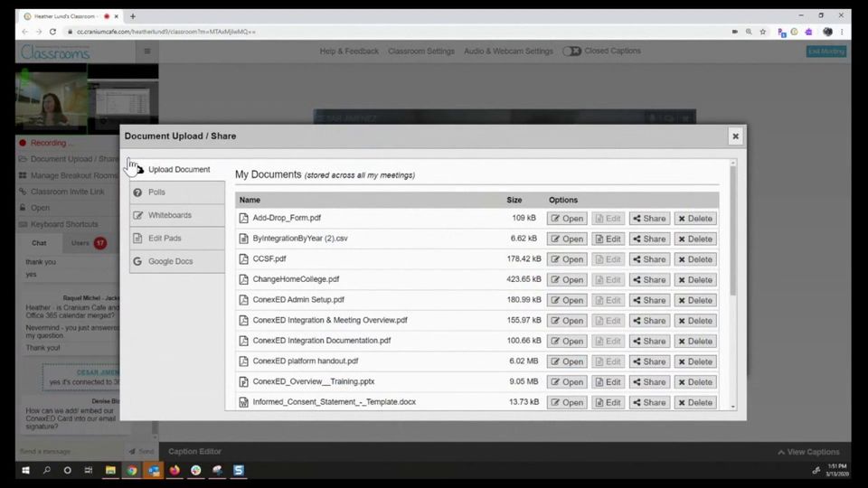Viewport: 868px width, 488px height.
Task: Click the Send a message field
Action: [x=72, y=452]
